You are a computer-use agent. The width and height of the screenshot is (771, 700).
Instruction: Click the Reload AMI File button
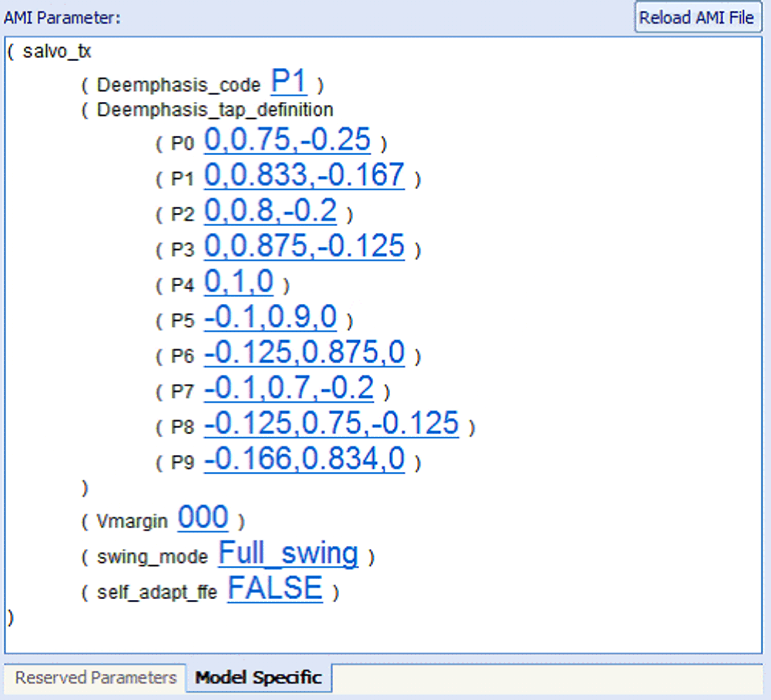coord(697,17)
